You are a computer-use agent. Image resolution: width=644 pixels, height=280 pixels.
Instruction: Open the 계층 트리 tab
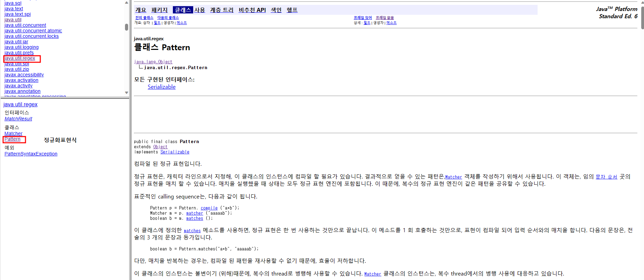click(x=222, y=10)
